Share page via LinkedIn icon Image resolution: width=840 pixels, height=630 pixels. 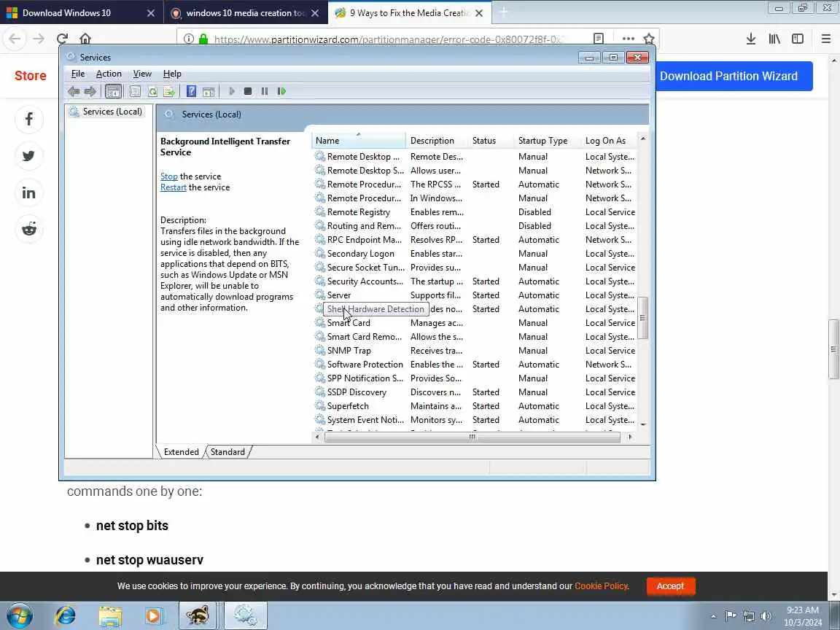29,192
